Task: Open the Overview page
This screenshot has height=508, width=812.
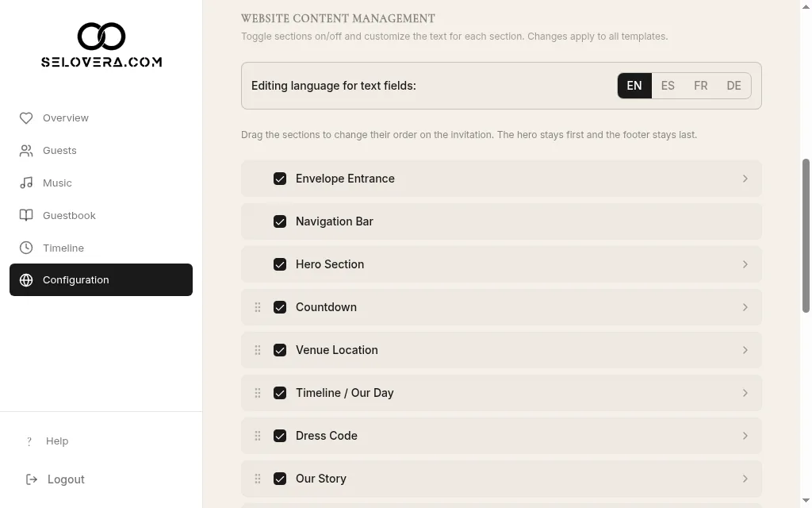Action: [x=101, y=118]
